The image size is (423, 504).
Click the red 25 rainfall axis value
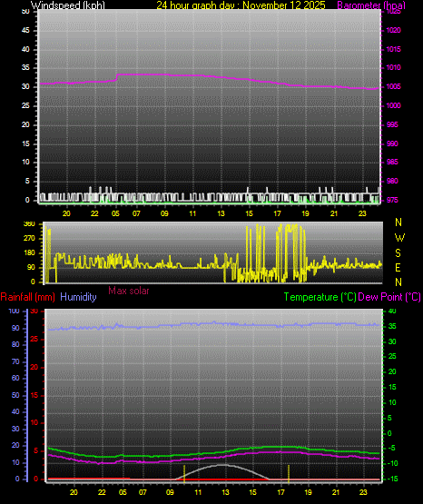[x=34, y=339]
